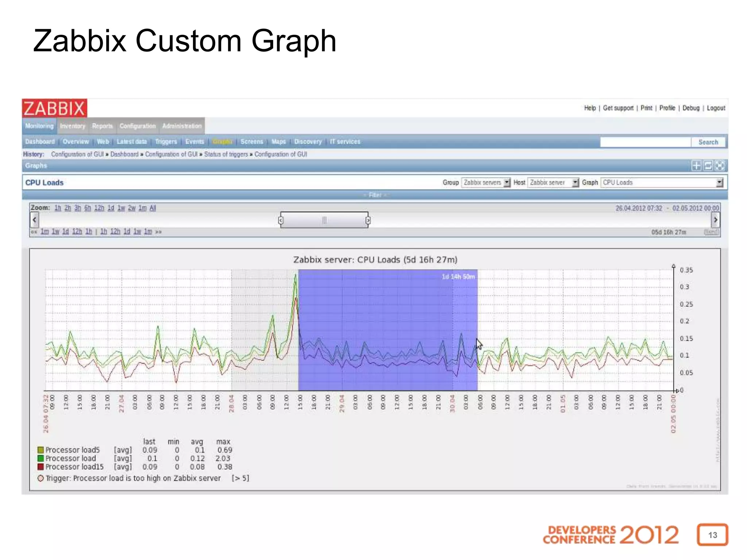Open the Graph dropdown CPU Loads
This screenshot has height=560, width=747.
662,183
